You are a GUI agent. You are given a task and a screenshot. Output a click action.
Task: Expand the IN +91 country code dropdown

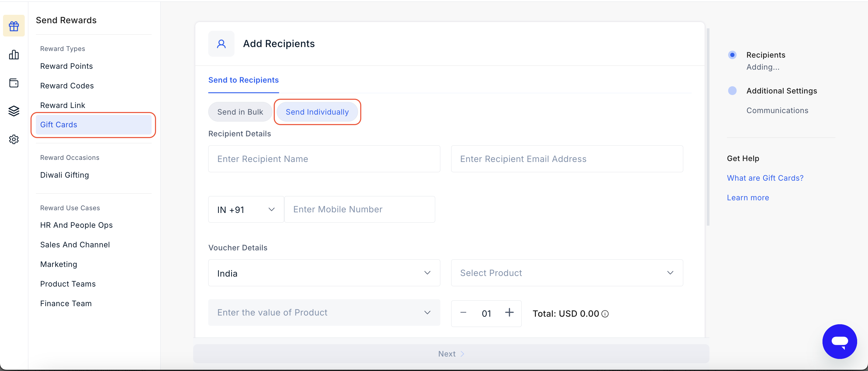(246, 209)
